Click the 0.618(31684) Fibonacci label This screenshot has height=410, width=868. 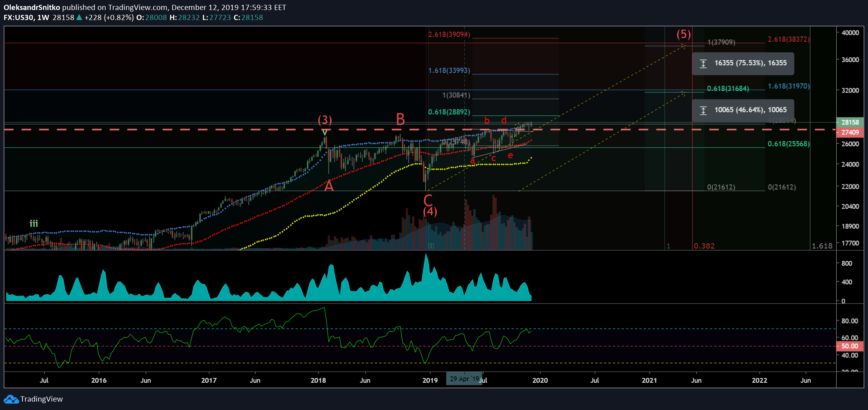(728, 89)
